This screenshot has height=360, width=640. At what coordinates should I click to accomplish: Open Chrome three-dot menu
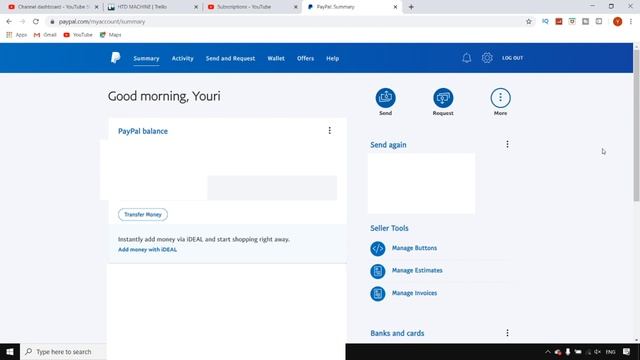pos(631,22)
